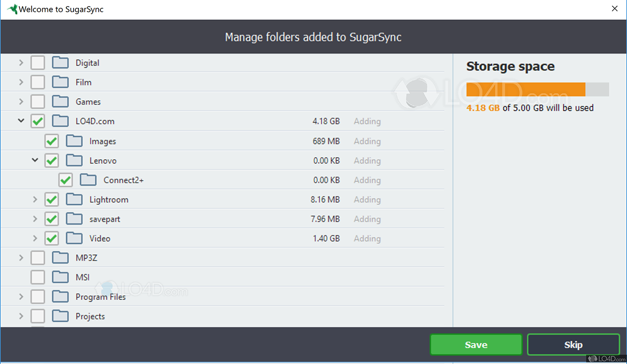Click the Lightroom folder icon
The width and height of the screenshot is (627, 364).
(x=74, y=199)
